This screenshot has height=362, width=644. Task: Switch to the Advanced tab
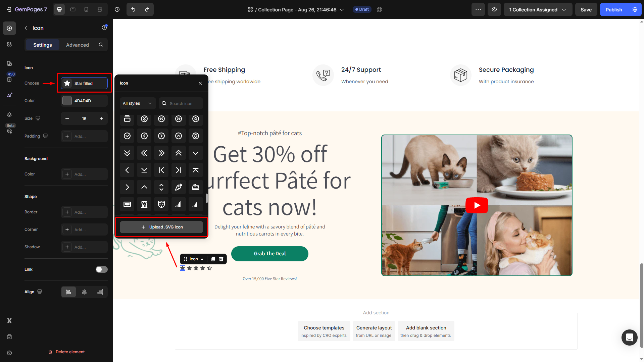click(x=78, y=45)
